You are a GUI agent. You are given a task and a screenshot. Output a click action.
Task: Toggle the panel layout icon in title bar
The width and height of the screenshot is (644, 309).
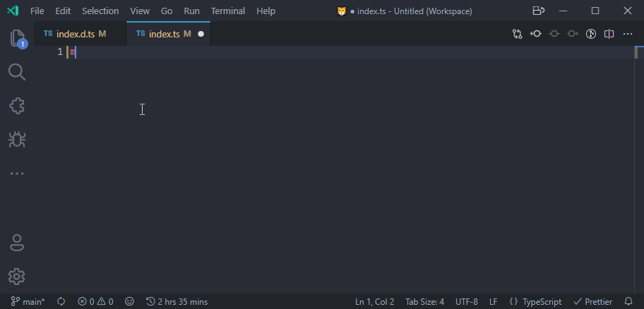pos(539,11)
